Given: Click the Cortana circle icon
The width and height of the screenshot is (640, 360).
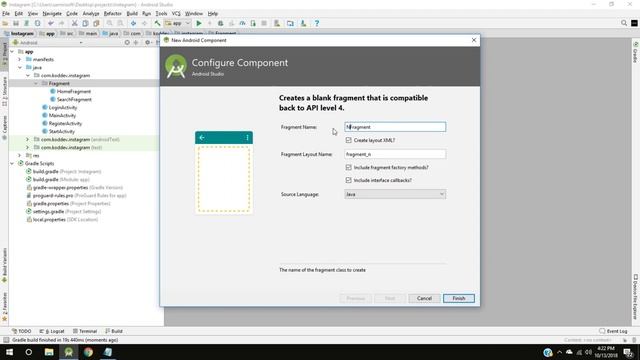Looking at the screenshot, I should point(29,352).
